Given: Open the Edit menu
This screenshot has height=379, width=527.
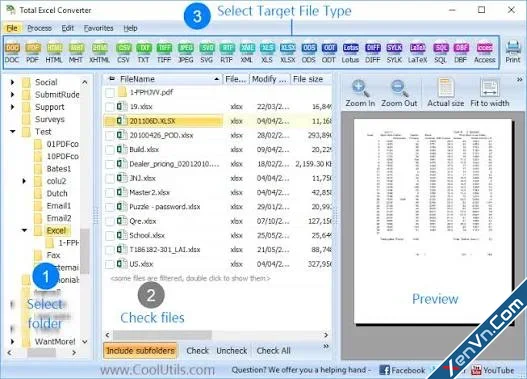Looking at the screenshot, I should [68, 28].
